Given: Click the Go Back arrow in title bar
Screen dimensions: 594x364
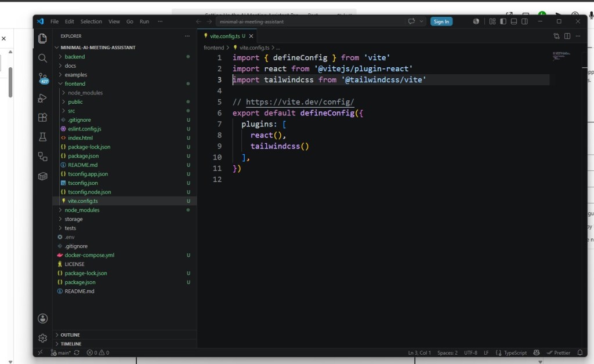Looking at the screenshot, I should 198,21.
